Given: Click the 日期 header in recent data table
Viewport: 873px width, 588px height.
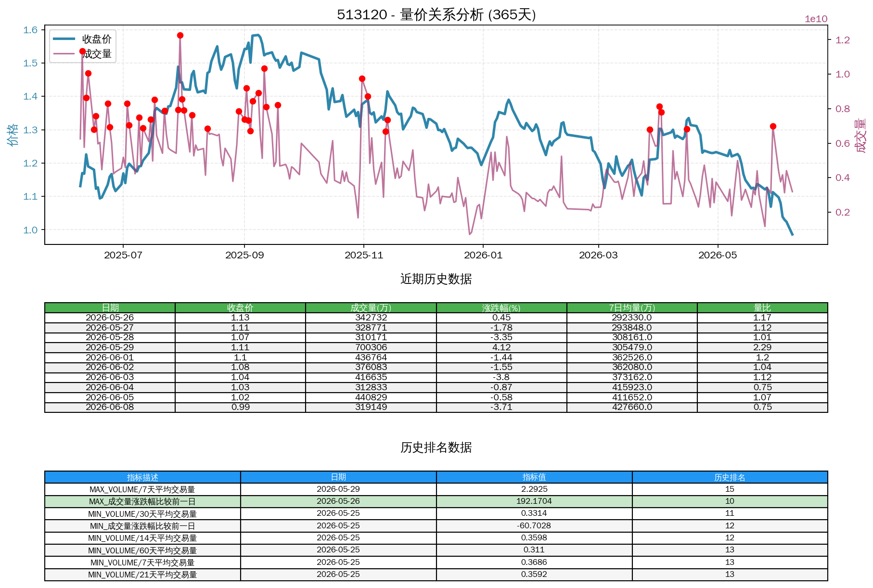Looking at the screenshot, I should [110, 307].
